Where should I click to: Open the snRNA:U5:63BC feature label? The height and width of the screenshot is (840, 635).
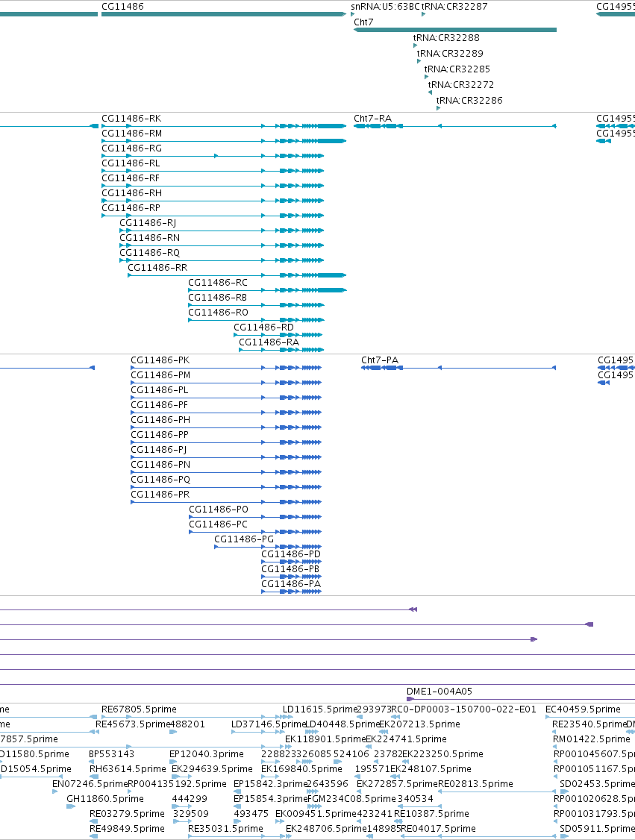(385, 7)
